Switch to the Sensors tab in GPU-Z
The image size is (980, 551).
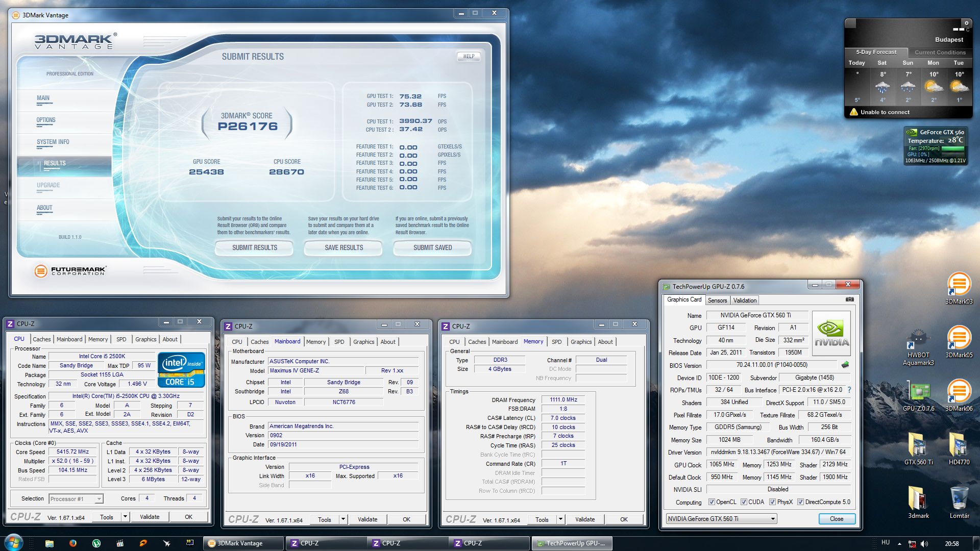click(717, 300)
